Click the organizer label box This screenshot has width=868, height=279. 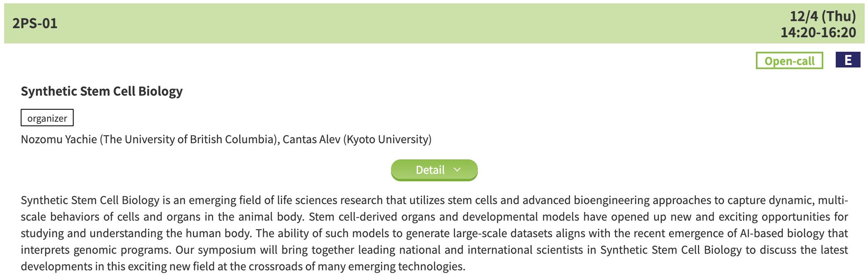(x=47, y=118)
